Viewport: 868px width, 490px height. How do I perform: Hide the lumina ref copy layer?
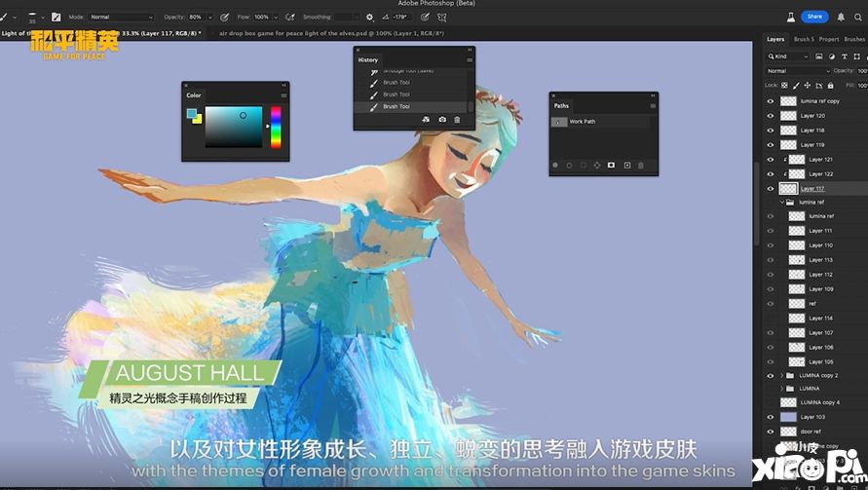coord(770,101)
